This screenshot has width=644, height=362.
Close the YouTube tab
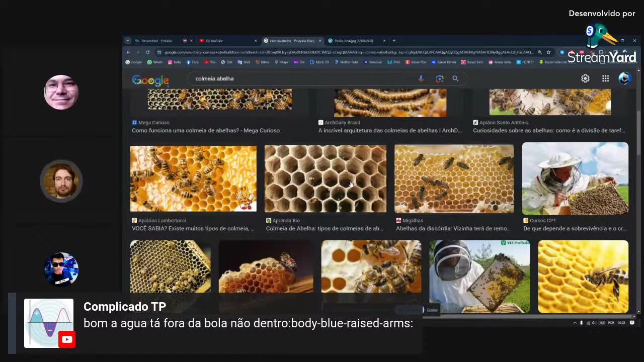[x=256, y=41]
